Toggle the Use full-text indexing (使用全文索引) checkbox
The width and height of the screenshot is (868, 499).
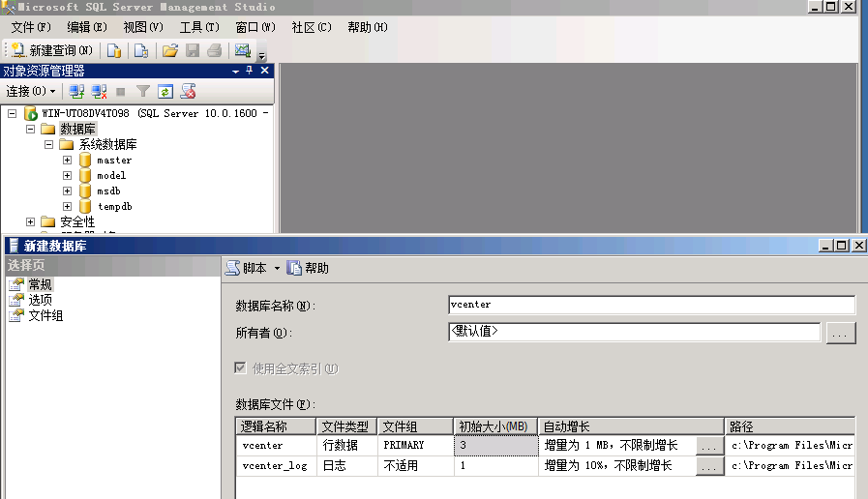[240, 368]
